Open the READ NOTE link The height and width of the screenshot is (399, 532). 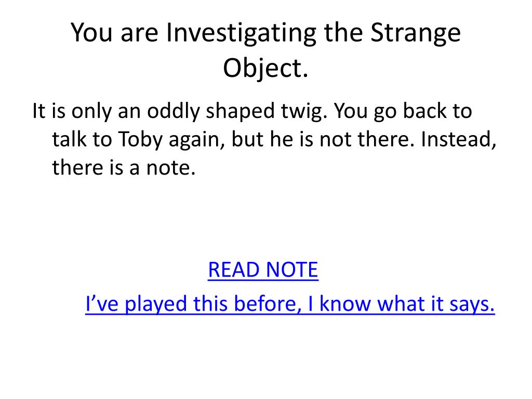tap(263, 270)
